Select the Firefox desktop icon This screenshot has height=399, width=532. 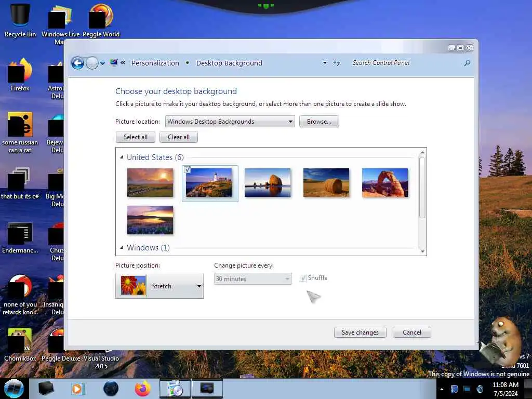[x=20, y=75]
